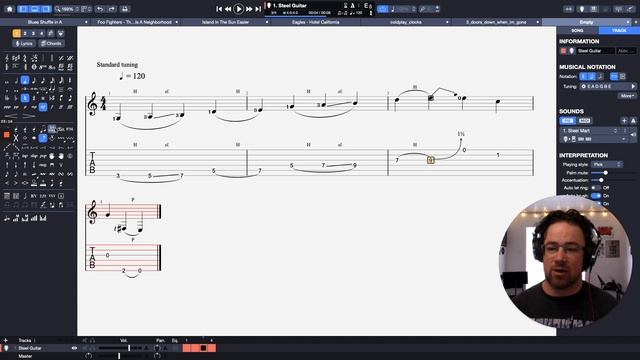Fast forward to the next bar

coord(249,9)
